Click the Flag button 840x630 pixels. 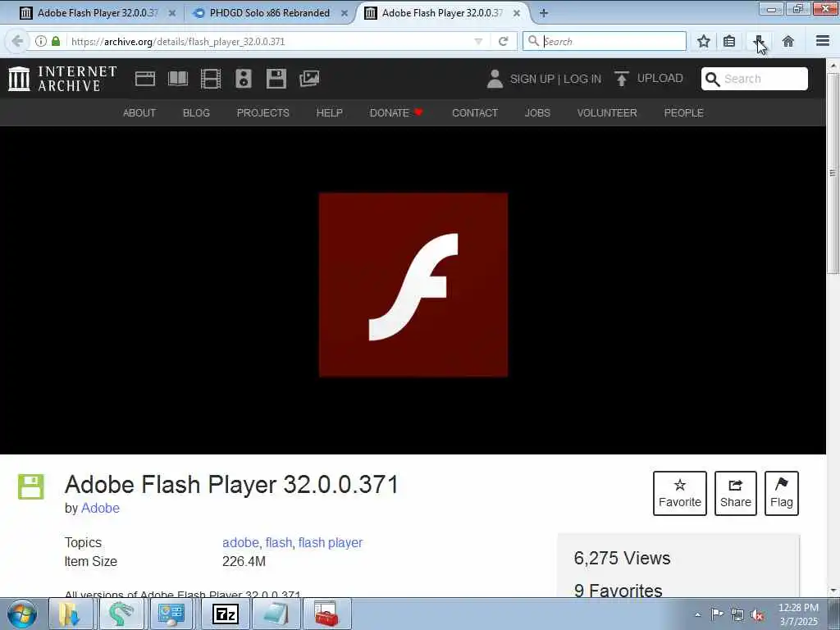(x=782, y=493)
